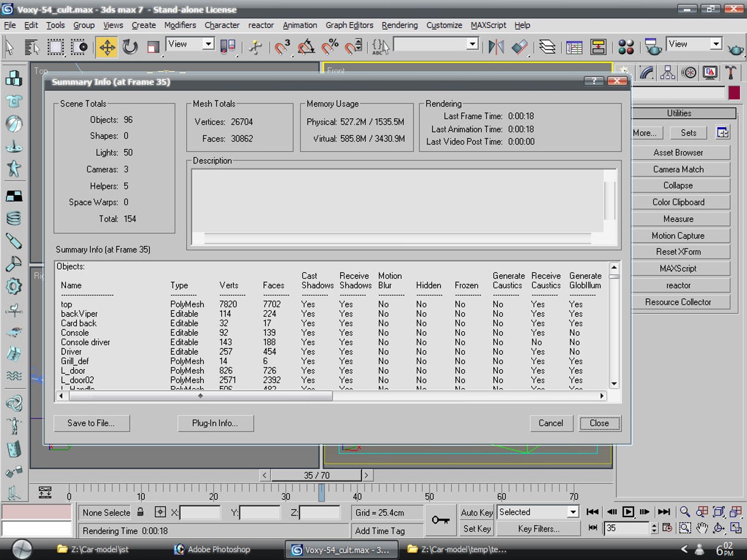Image resolution: width=747 pixels, height=560 pixels.
Task: Activate the Select and Scale tool
Action: click(153, 47)
